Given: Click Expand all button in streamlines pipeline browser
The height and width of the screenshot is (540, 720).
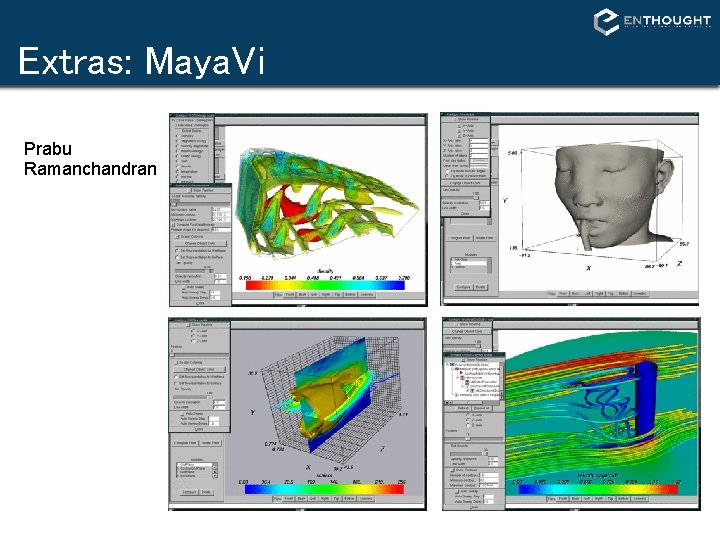Looking at the screenshot, I should (x=481, y=408).
